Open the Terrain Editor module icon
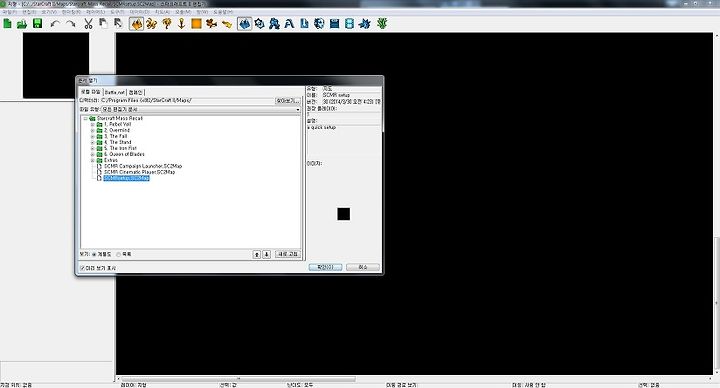Image resolution: width=720 pixels, height=388 pixels. pos(245,24)
